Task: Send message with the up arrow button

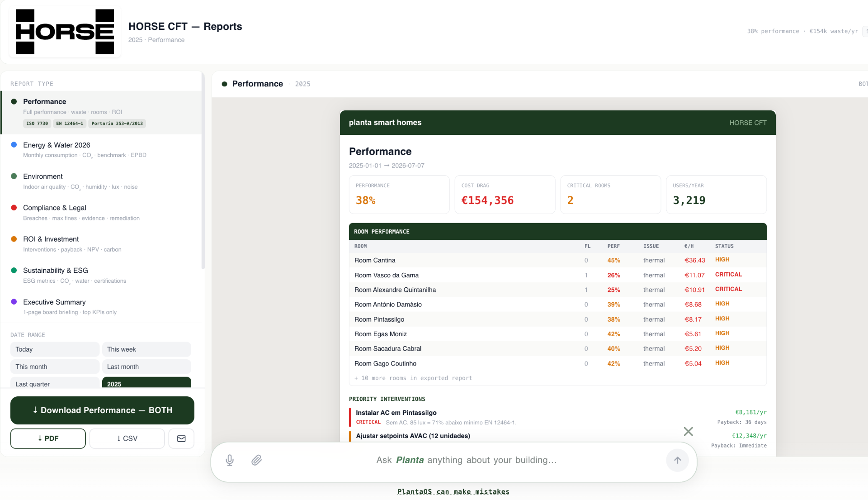Action: click(677, 460)
